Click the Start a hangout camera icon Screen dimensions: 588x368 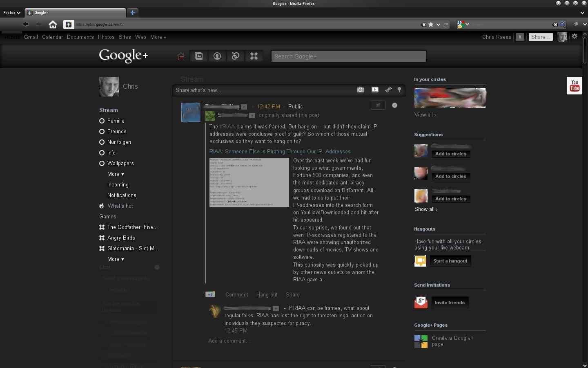coord(420,261)
